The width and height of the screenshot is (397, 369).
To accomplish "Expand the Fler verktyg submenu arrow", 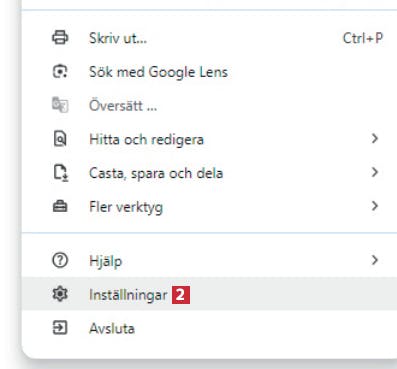I will tap(375, 206).
